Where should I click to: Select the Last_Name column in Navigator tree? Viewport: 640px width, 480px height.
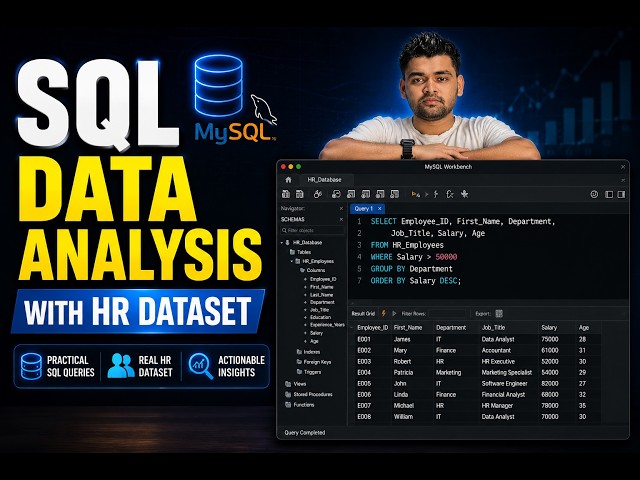pos(321,295)
